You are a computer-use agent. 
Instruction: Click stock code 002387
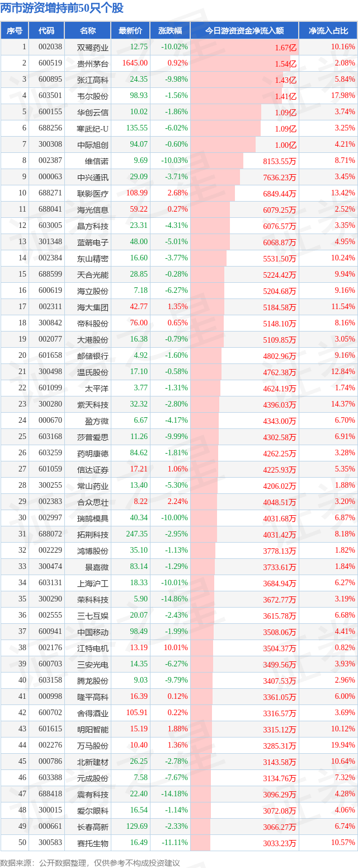pyautogui.click(x=51, y=161)
